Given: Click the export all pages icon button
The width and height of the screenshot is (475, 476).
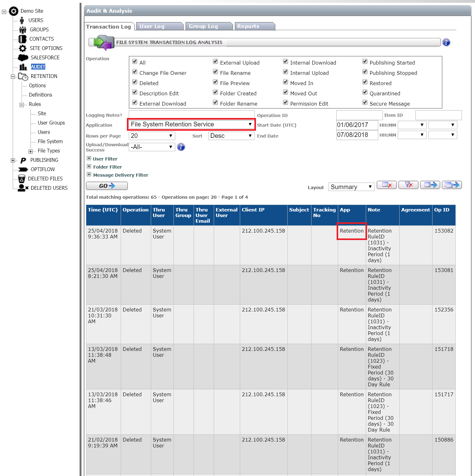Looking at the screenshot, I should tap(452, 185).
